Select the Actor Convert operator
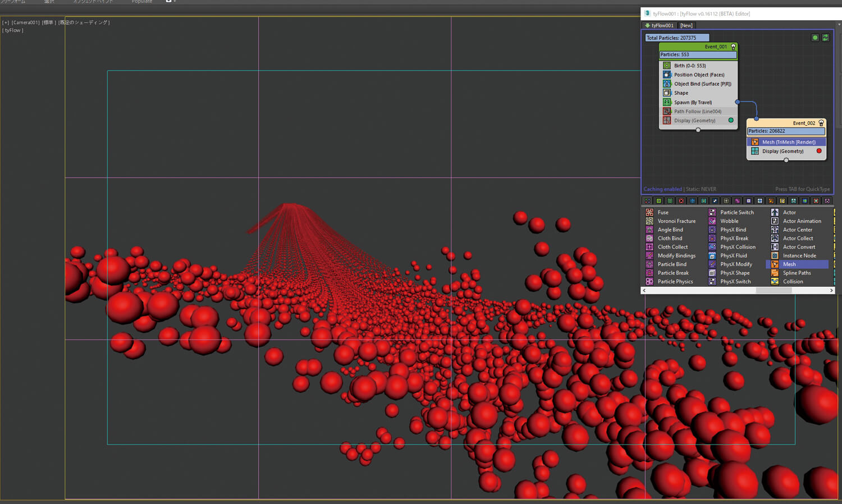Image resolution: width=842 pixels, height=504 pixels. pyautogui.click(x=794, y=247)
